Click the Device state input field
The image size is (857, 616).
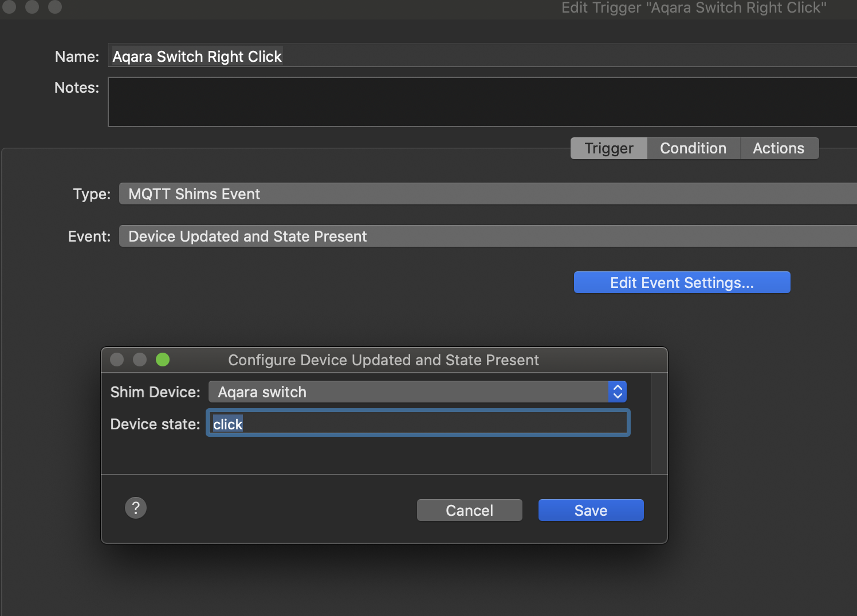click(x=418, y=424)
